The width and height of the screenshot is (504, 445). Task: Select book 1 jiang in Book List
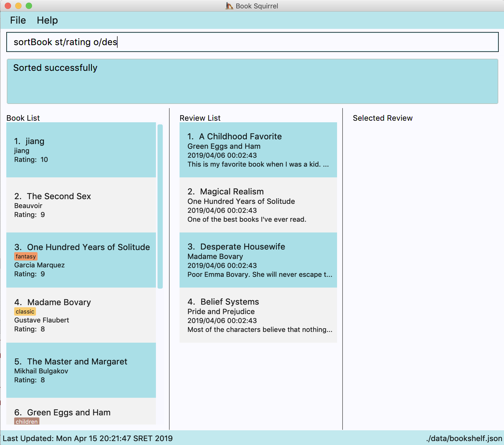point(81,150)
